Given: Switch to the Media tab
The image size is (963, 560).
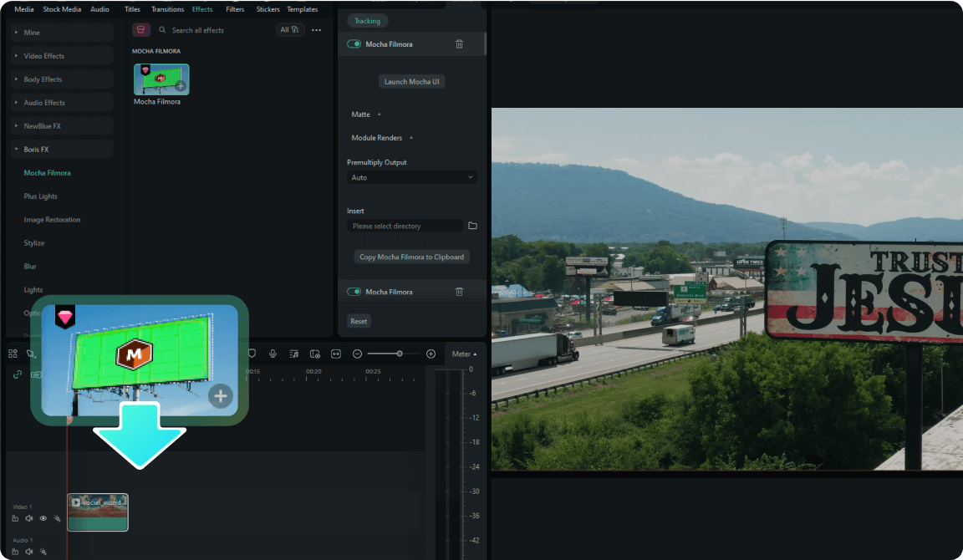Looking at the screenshot, I should 24,9.
